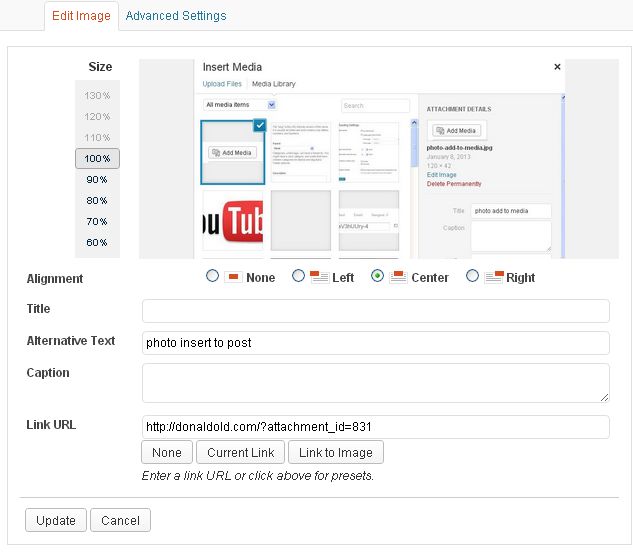Click the Center alignment icon

[x=398, y=277]
